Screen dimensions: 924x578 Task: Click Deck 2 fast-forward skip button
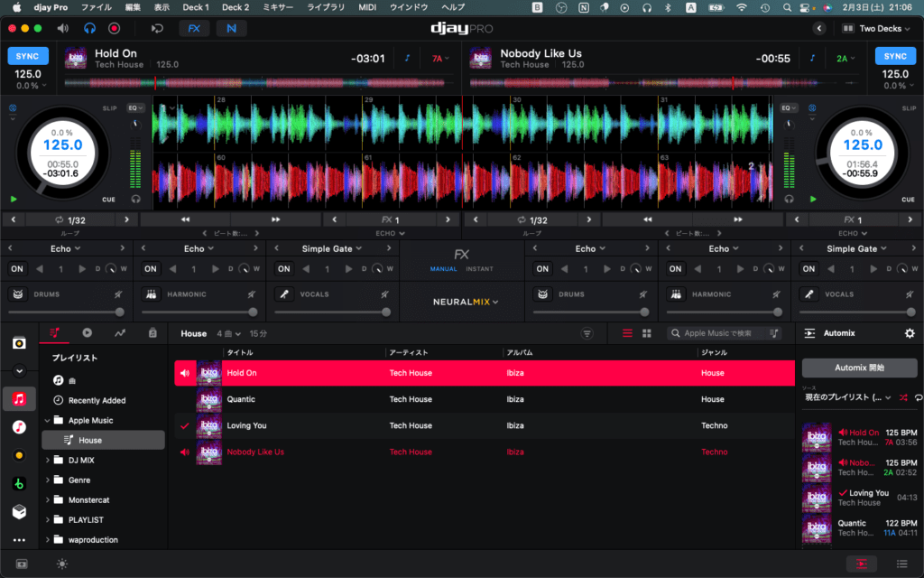click(738, 219)
